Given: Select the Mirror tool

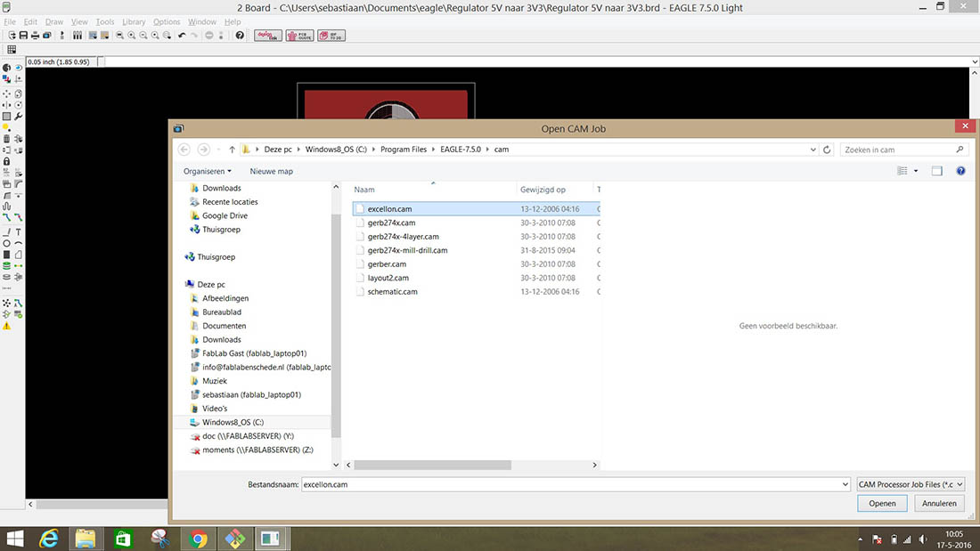Looking at the screenshot, I should point(6,105).
